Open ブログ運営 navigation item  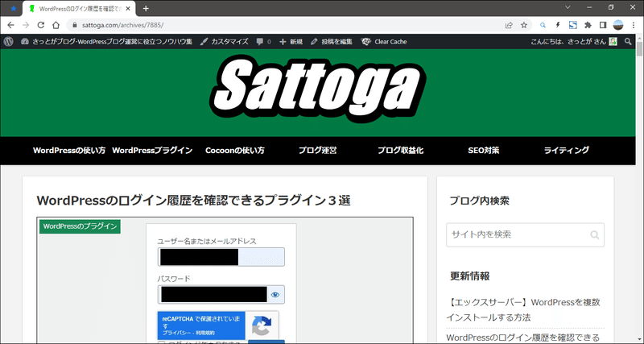click(x=318, y=151)
